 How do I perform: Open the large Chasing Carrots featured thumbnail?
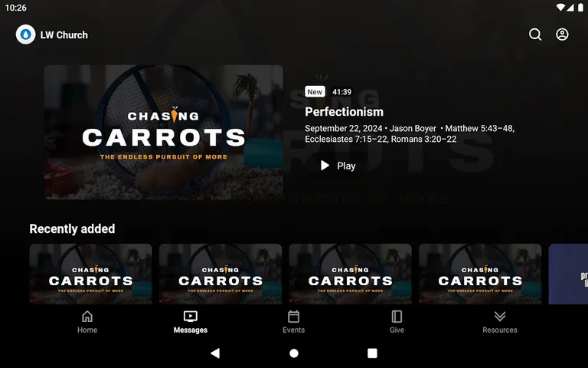tap(163, 132)
